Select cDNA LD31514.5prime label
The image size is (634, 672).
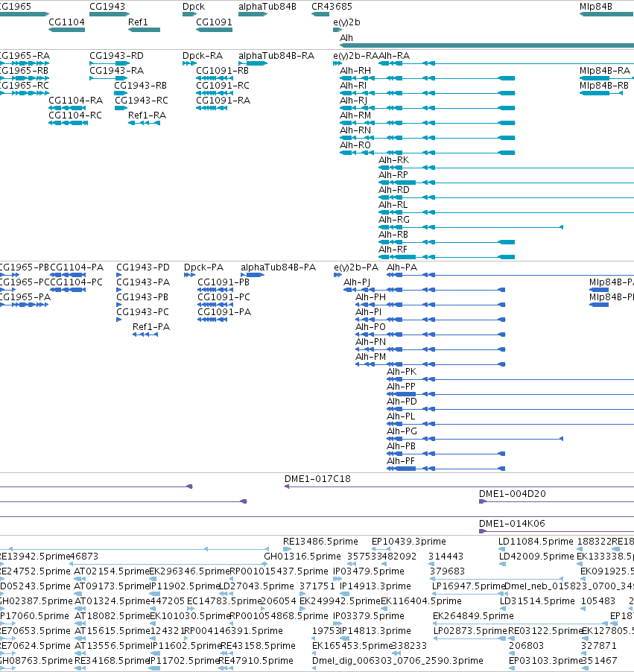pyautogui.click(x=537, y=601)
